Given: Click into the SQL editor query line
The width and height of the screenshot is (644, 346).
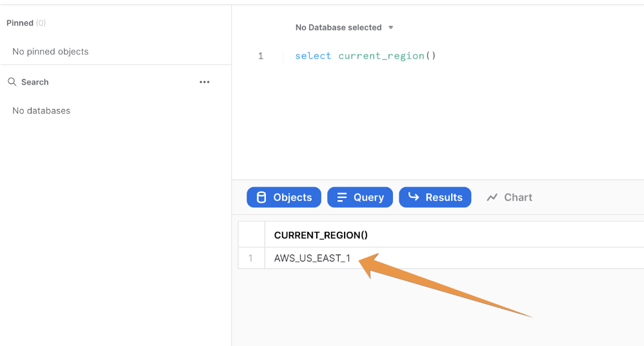Looking at the screenshot, I should click(x=365, y=56).
